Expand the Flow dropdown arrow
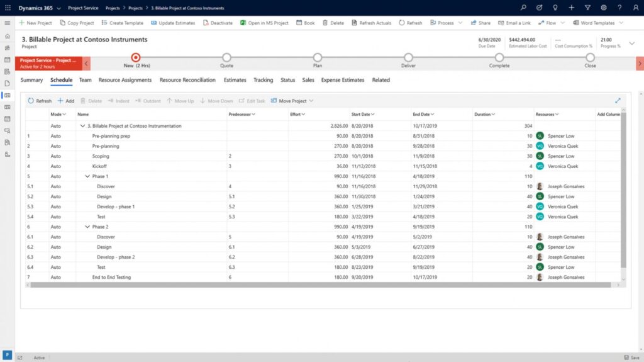Image resolution: width=644 pixels, height=362 pixels. click(563, 23)
